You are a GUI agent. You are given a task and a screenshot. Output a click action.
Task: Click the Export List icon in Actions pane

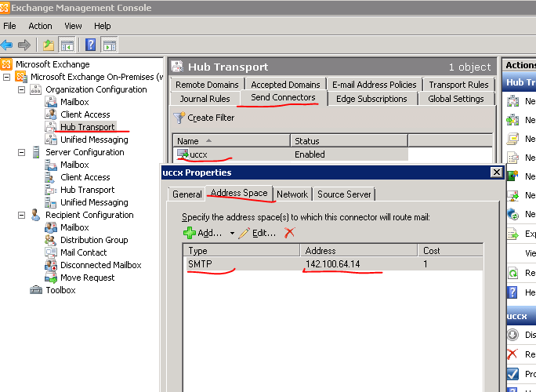tap(512, 234)
